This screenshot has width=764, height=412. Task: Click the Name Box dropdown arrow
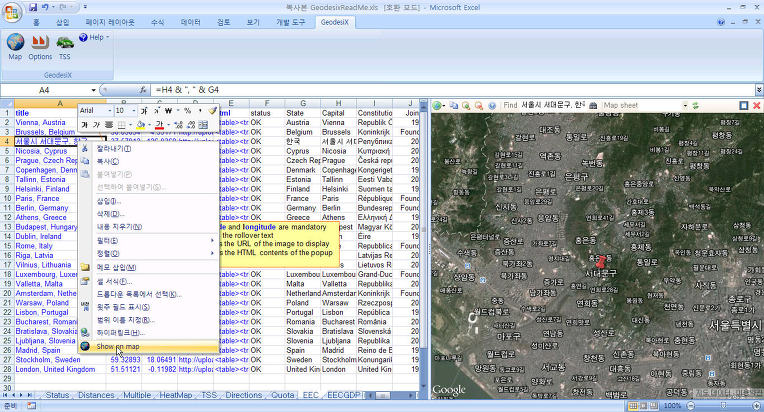coord(93,90)
